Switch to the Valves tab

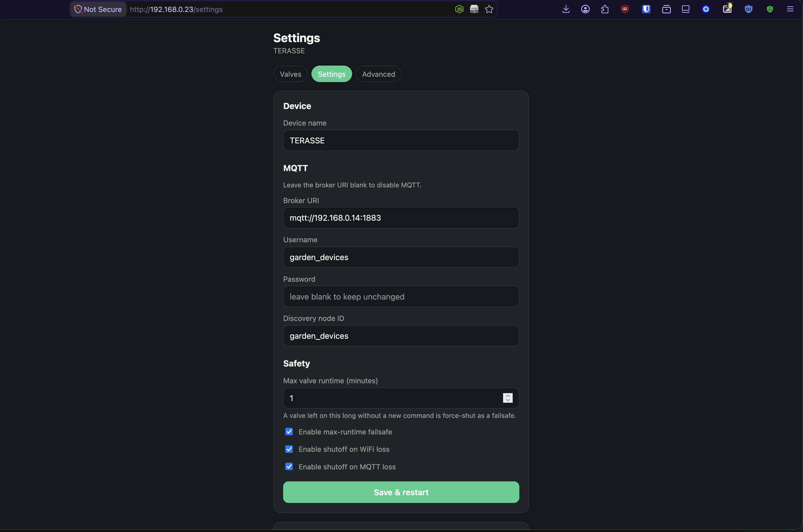click(291, 74)
